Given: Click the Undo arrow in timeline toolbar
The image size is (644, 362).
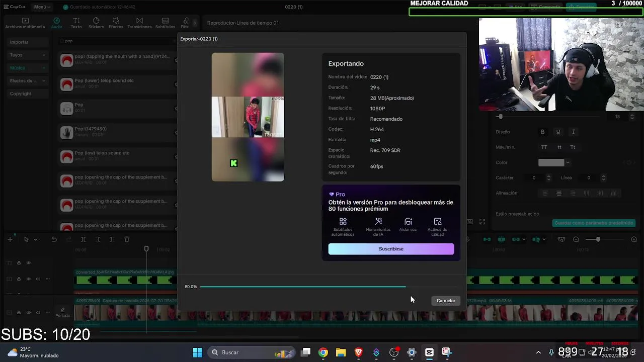Looking at the screenshot, I should click(x=54, y=240).
